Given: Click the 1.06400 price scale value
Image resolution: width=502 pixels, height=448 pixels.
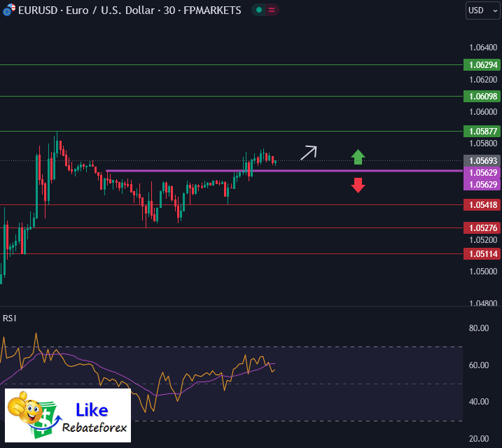Looking at the screenshot, I should click(x=483, y=48).
